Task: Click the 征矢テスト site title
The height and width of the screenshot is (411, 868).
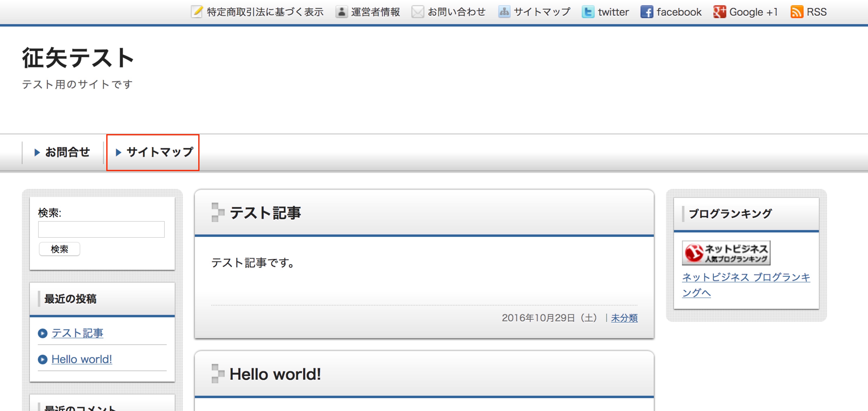Action: pyautogui.click(x=78, y=58)
